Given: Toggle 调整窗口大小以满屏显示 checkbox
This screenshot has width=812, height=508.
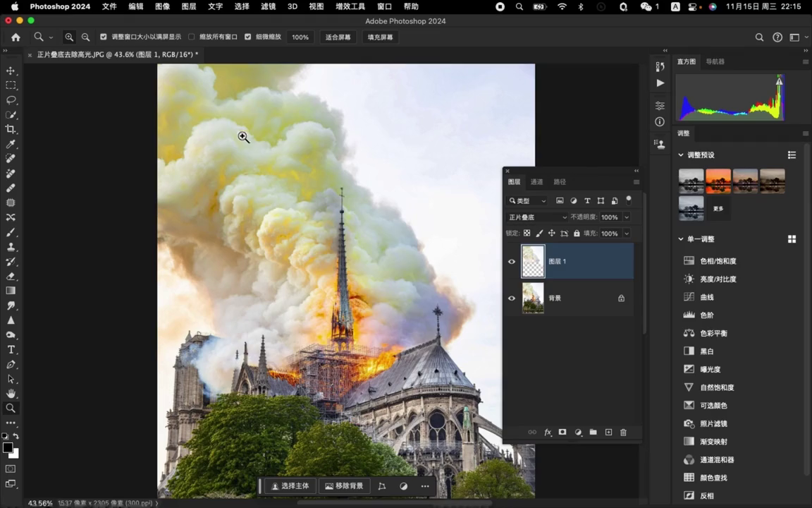Looking at the screenshot, I should pos(104,37).
